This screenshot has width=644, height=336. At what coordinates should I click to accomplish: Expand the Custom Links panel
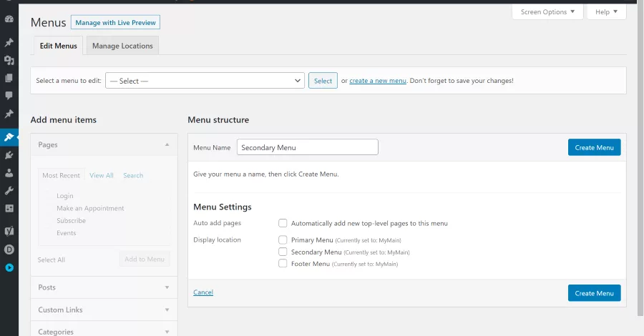167,310
